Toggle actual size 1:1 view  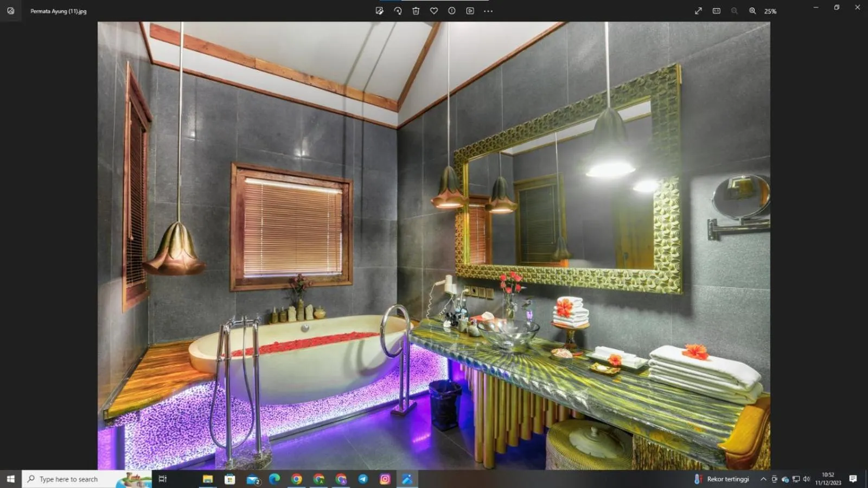pos(716,11)
